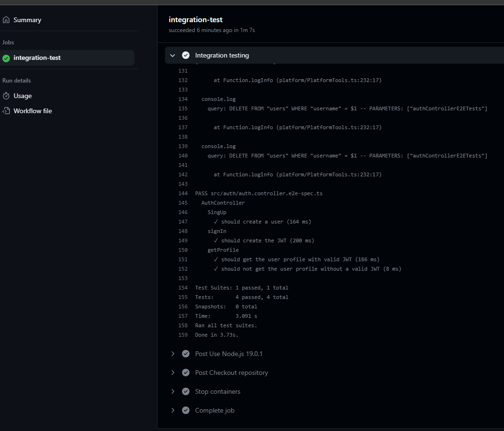Open the Usage run details
The height and width of the screenshot is (431, 504).
[x=23, y=96]
